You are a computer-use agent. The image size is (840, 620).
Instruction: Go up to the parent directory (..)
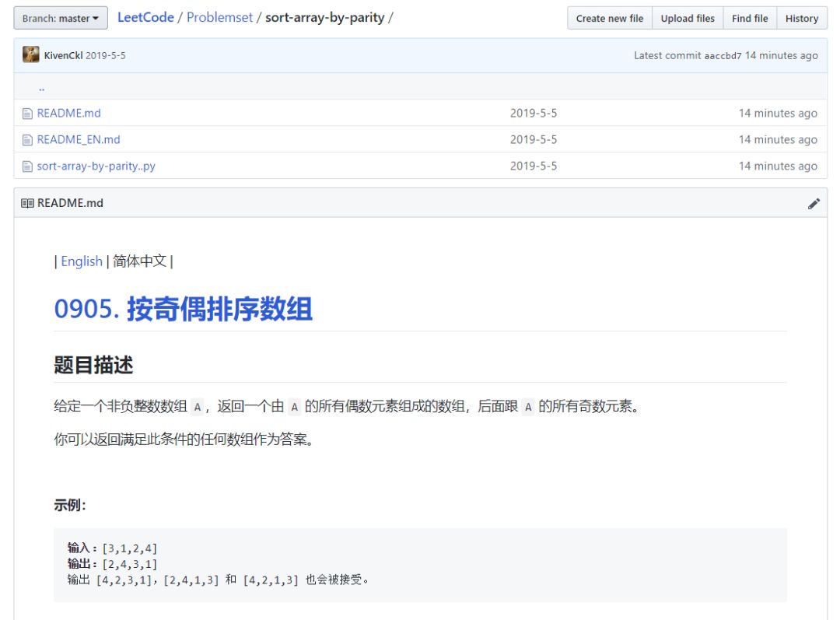pos(42,87)
